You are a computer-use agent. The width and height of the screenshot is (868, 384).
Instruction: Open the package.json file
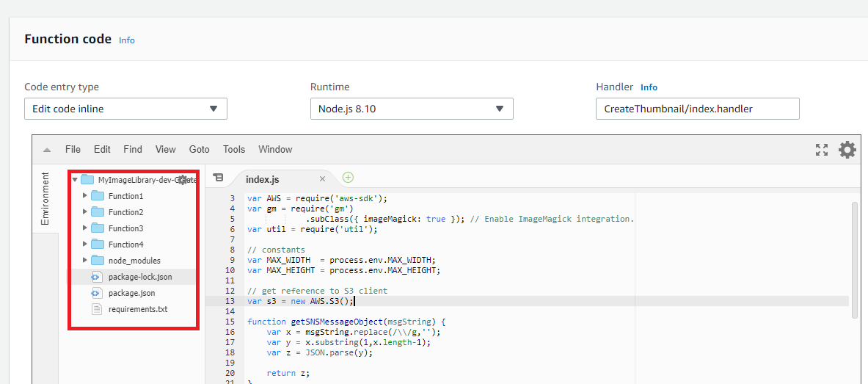pyautogui.click(x=131, y=293)
